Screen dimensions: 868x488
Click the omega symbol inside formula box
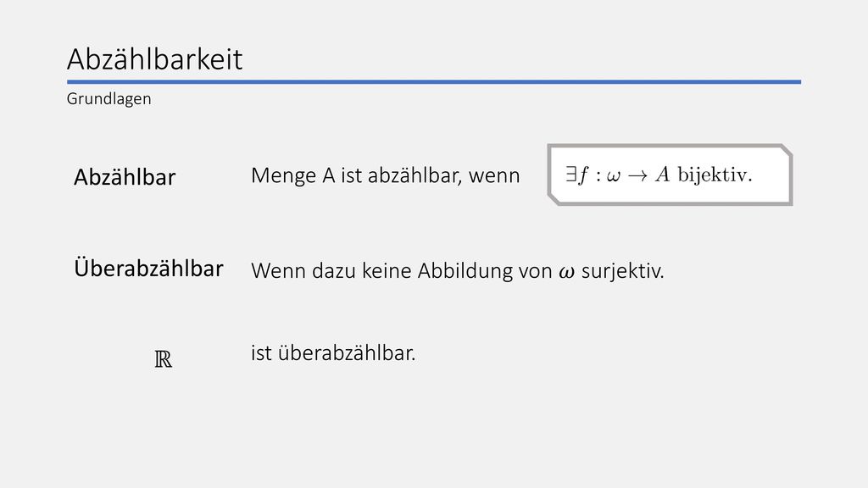tap(614, 176)
